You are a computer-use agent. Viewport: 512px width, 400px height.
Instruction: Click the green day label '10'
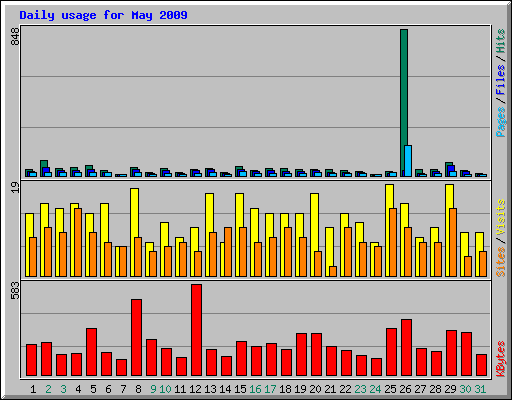[x=165, y=389]
